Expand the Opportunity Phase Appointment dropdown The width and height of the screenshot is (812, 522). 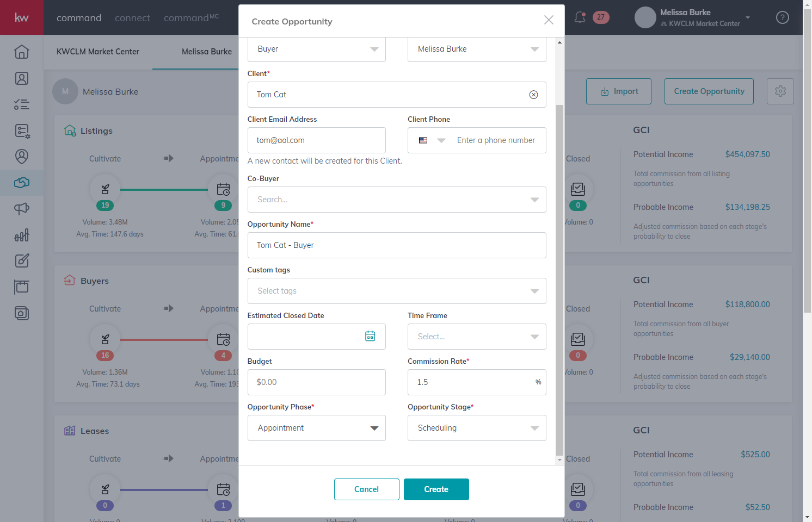pyautogui.click(x=317, y=428)
